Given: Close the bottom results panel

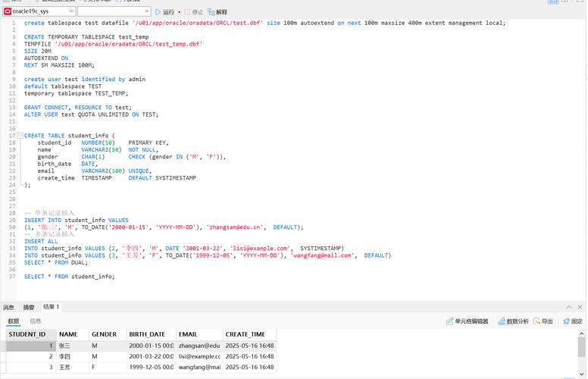Looking at the screenshot, I should pos(580,307).
